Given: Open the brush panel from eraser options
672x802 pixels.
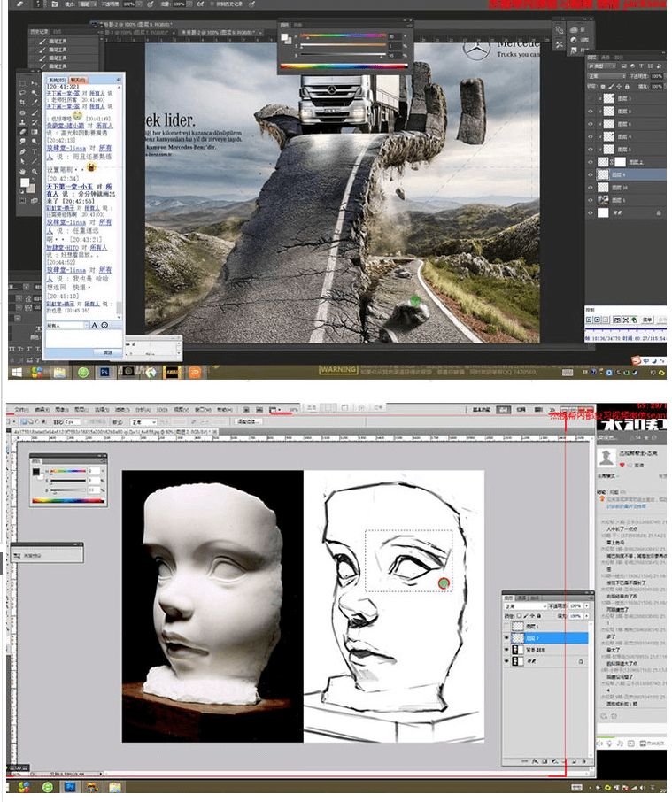Looking at the screenshot, I should click(x=54, y=4).
